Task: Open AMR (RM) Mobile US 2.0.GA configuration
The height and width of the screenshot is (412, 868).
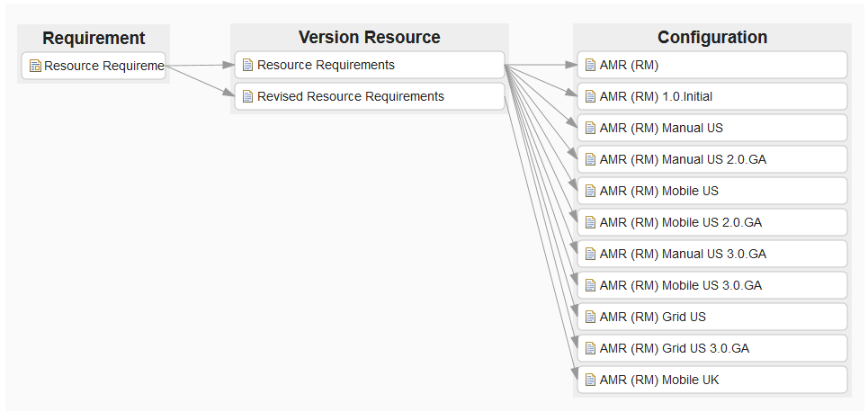Action: [x=680, y=222]
